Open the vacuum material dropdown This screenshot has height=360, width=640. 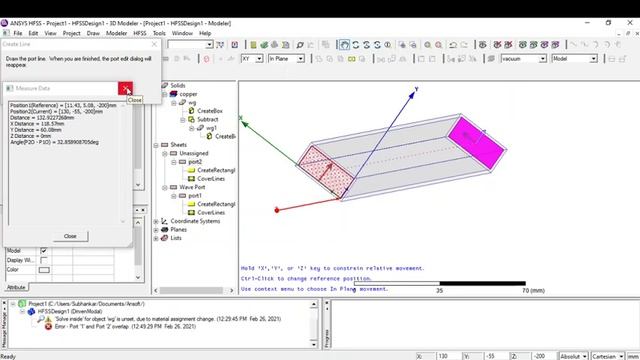[x=542, y=59]
